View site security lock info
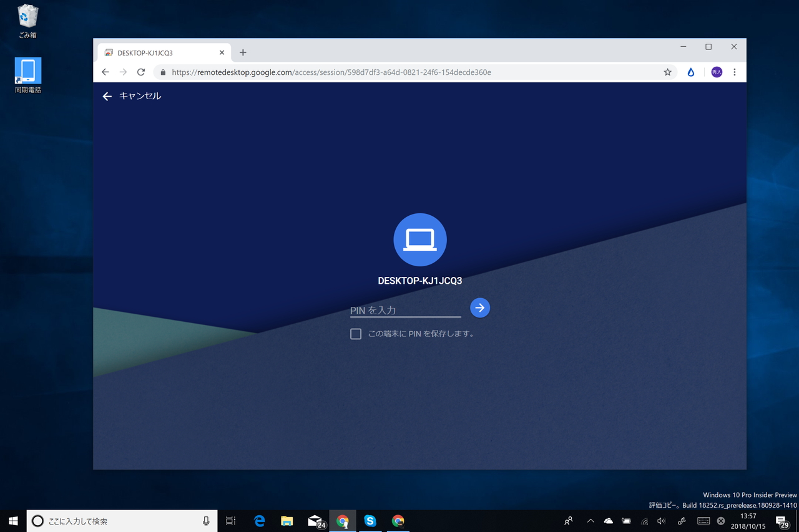The width and height of the screenshot is (799, 532). [x=163, y=72]
